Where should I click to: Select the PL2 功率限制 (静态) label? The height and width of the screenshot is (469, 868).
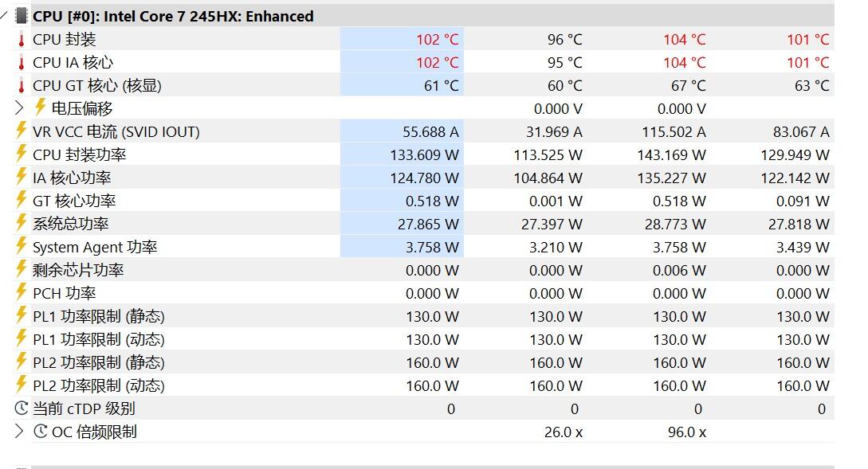(99, 363)
